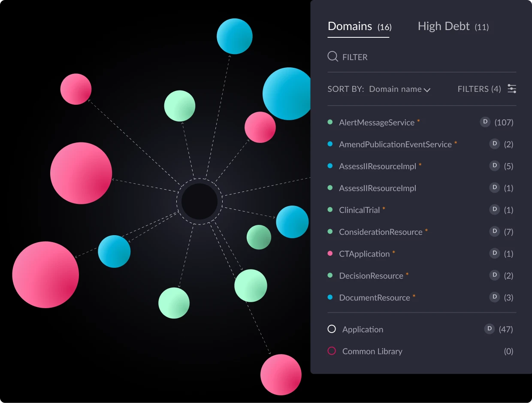532x403 pixels.
Task: Switch to the High Debt tab
Action: [453, 27]
